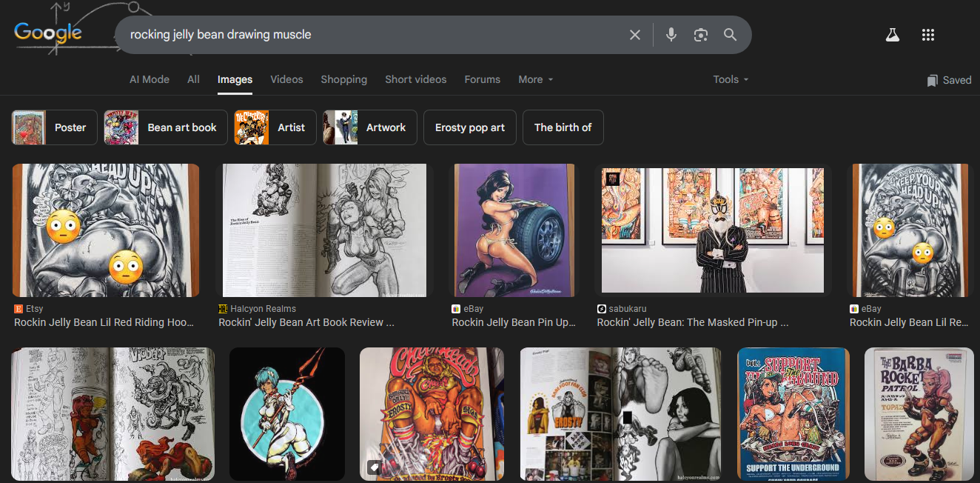
Task: Select the Images tab
Action: (235, 80)
